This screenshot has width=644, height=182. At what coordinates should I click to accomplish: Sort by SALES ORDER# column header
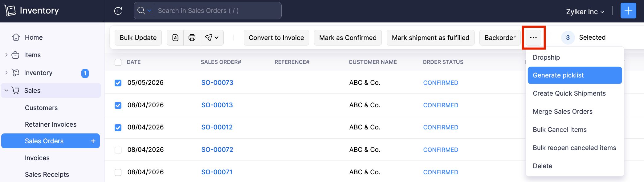[221, 62]
